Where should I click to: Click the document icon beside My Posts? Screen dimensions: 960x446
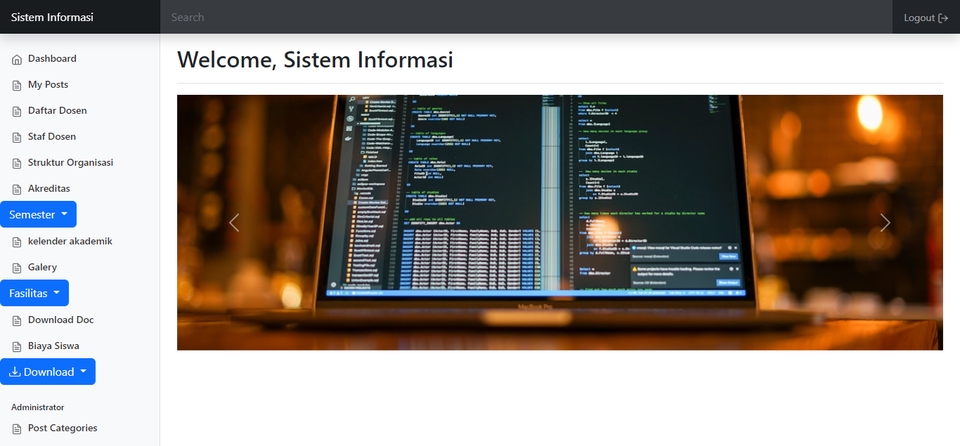click(x=17, y=85)
